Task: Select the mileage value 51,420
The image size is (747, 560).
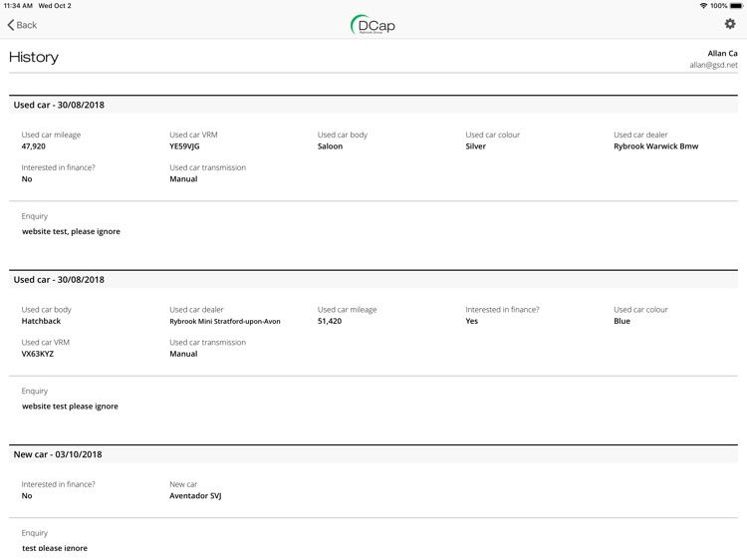Action: coord(330,321)
